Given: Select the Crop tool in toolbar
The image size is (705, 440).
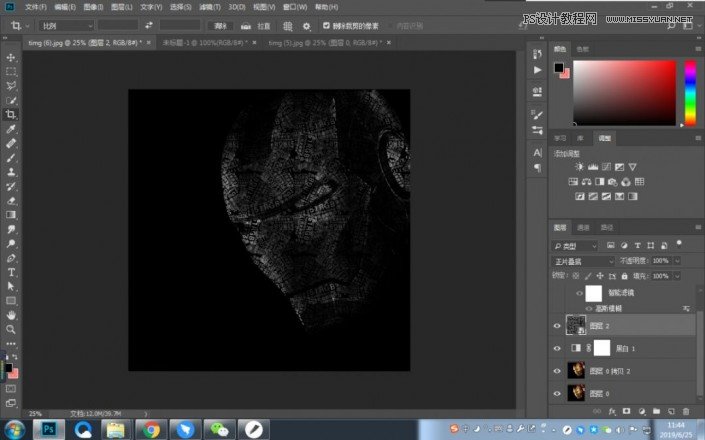Looking at the screenshot, I should [11, 115].
